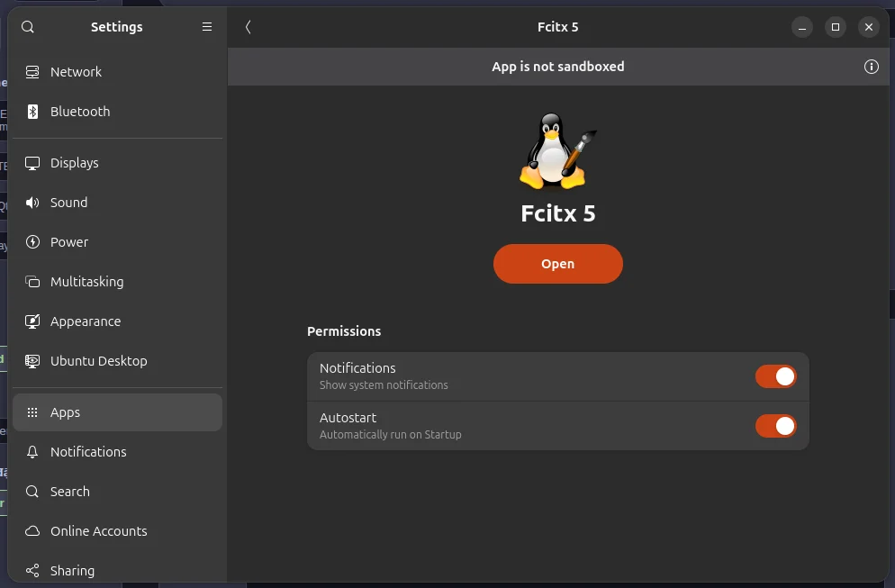
Task: Click the Displays monitor icon
Action: (32, 163)
